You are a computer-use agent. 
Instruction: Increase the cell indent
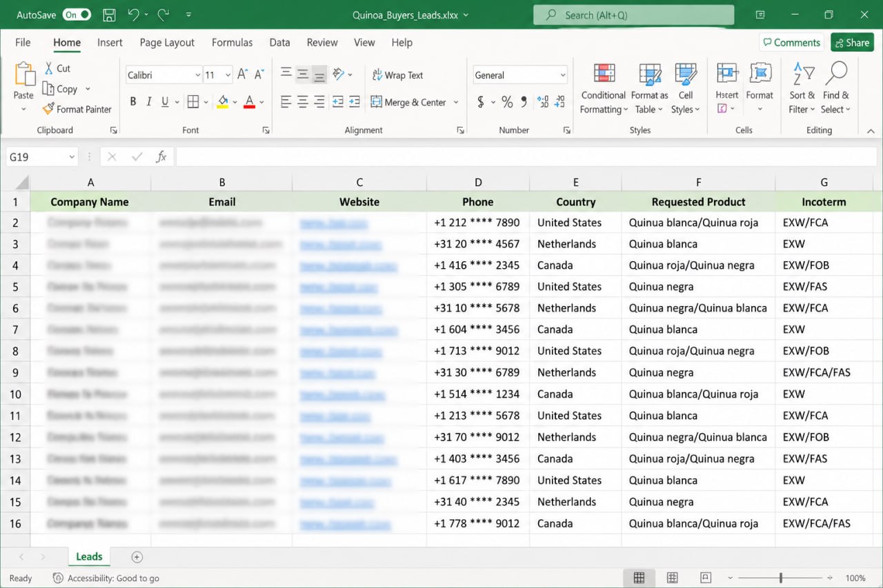tap(355, 102)
